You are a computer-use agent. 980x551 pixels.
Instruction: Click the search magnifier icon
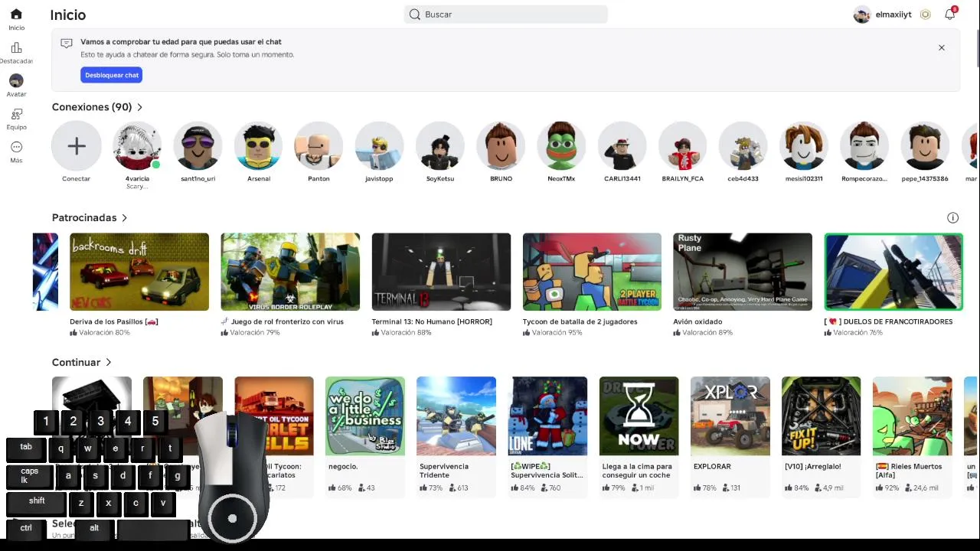tap(415, 15)
